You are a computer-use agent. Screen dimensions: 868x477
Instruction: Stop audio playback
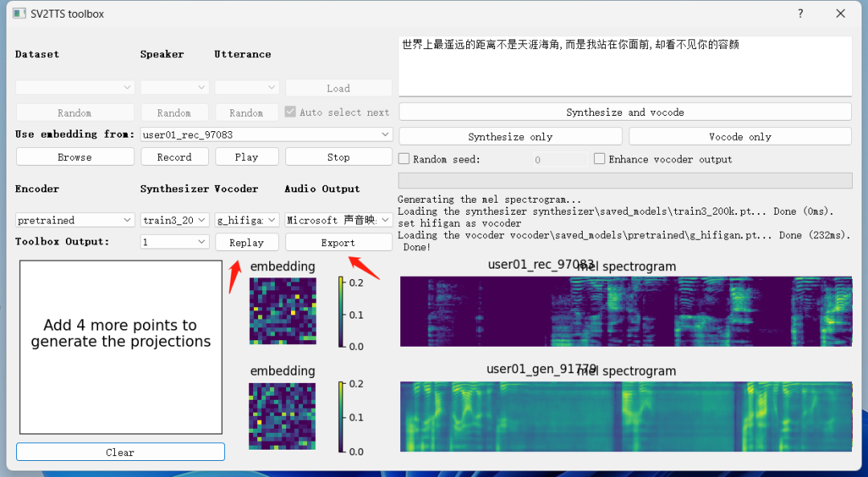338,157
